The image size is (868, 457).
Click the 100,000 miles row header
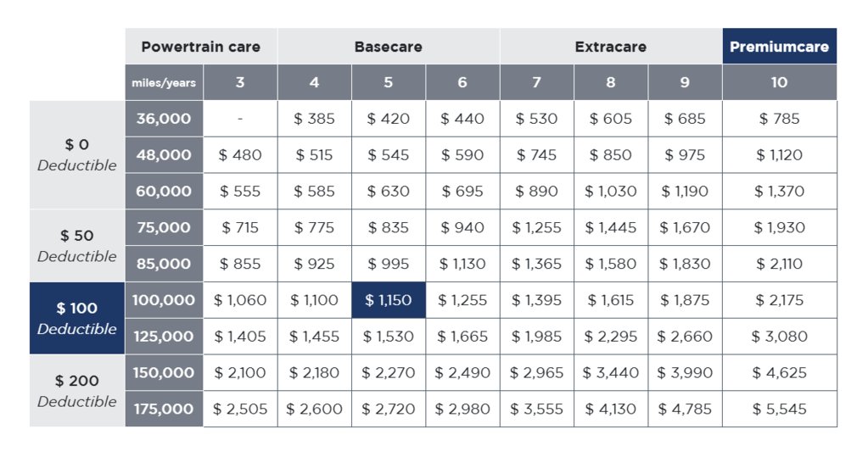click(x=164, y=300)
